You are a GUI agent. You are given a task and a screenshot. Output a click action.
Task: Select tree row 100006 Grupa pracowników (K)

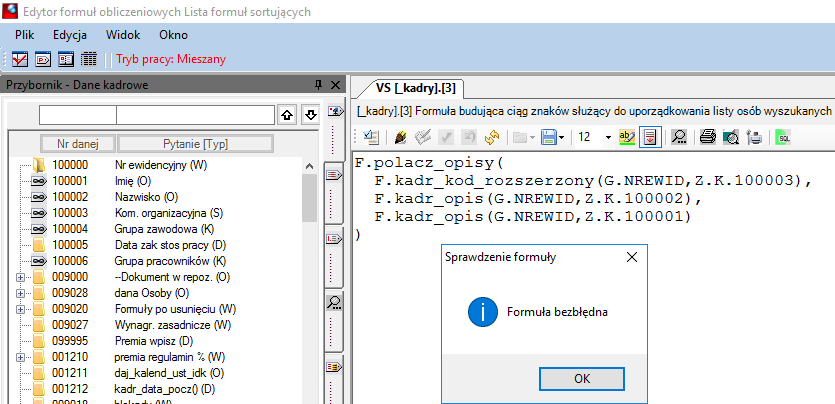pos(130,261)
